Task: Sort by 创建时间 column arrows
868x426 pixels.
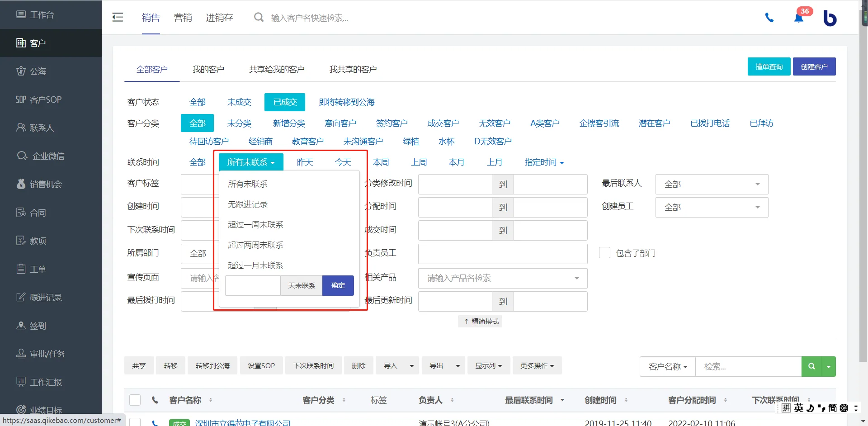Action: (x=626, y=400)
